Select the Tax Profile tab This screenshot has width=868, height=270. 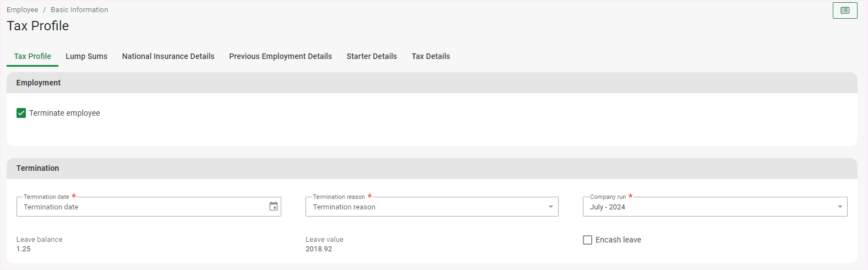click(x=32, y=56)
